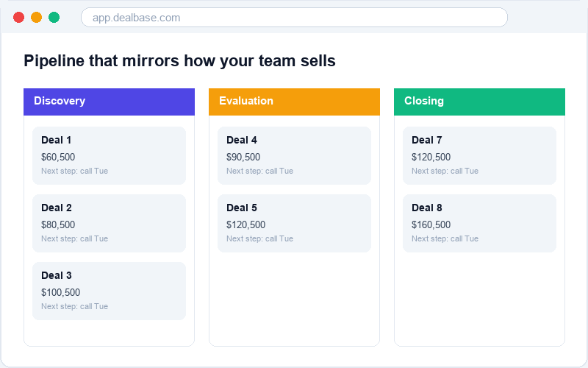Click the $160,500 amount

tap(431, 224)
